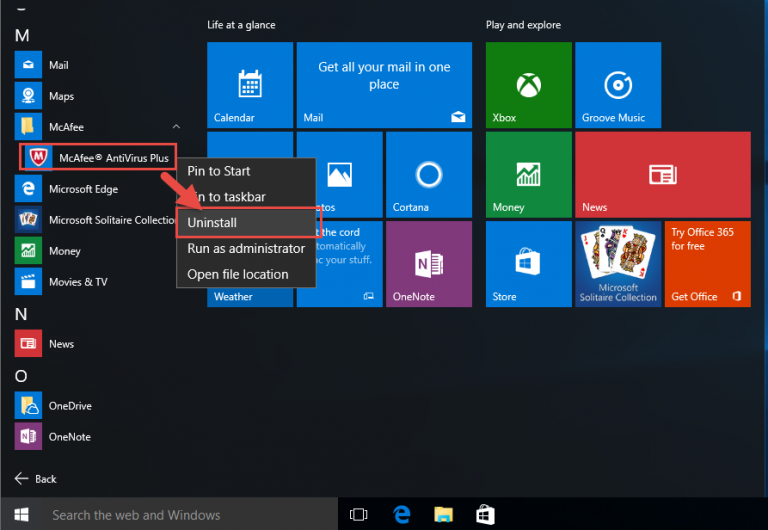The height and width of the screenshot is (530, 768).
Task: Open the Microsoft Solitaire Collection tile
Action: [x=618, y=264]
